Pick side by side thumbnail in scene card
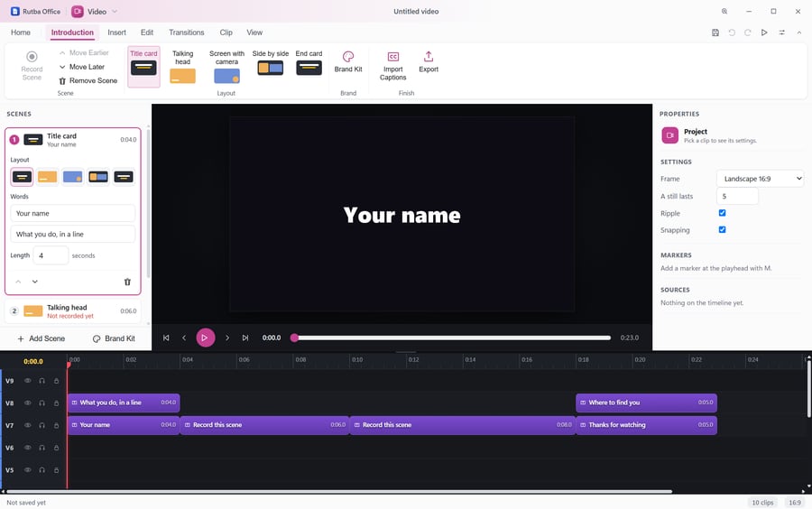812x509 pixels. tap(97, 177)
